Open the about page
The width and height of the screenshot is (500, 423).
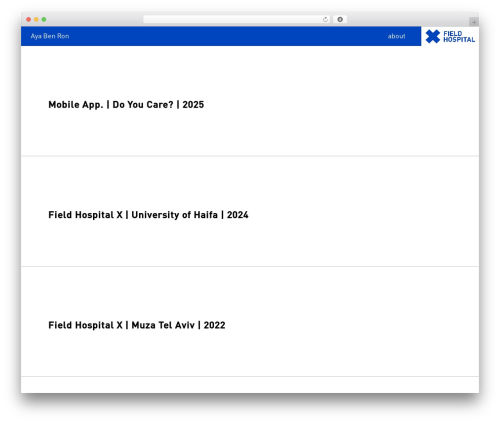coord(396,36)
